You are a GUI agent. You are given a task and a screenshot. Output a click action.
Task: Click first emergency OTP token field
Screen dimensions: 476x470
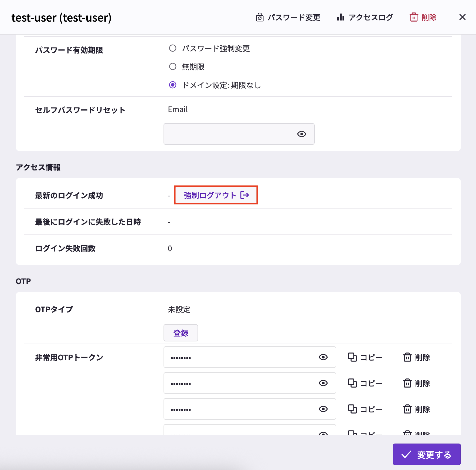point(250,357)
